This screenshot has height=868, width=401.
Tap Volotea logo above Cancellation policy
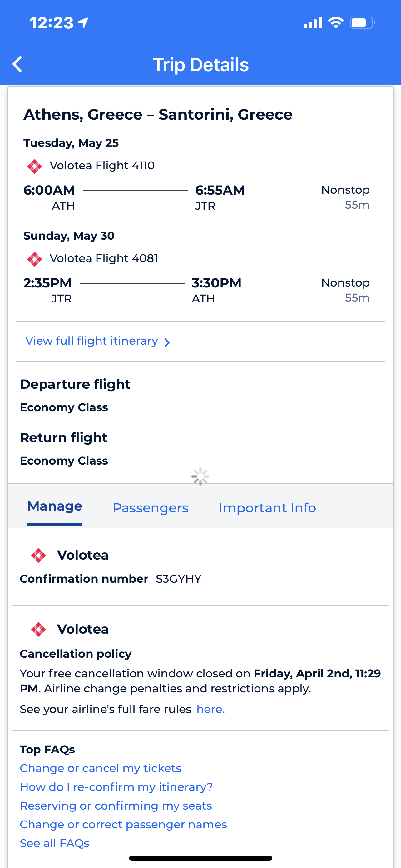[38, 629]
